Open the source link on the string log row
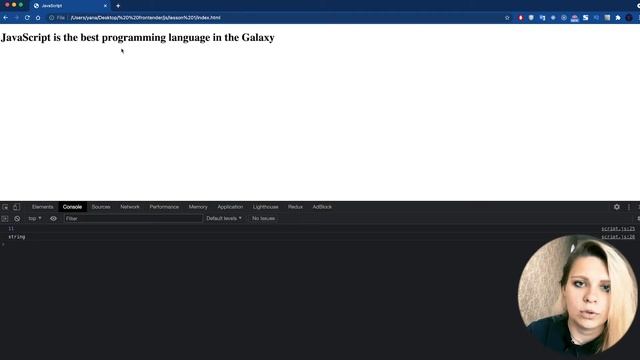Image resolution: width=640 pixels, height=360 pixels. point(618,237)
